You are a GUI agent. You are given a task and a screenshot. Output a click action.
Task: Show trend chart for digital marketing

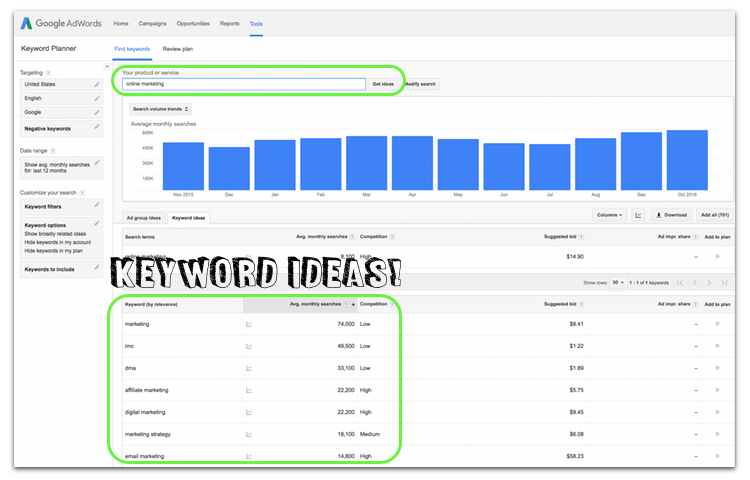point(249,412)
